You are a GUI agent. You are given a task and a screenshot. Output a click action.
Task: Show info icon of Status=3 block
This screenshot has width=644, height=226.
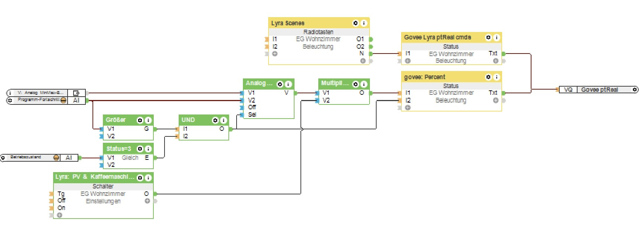pos(148,149)
